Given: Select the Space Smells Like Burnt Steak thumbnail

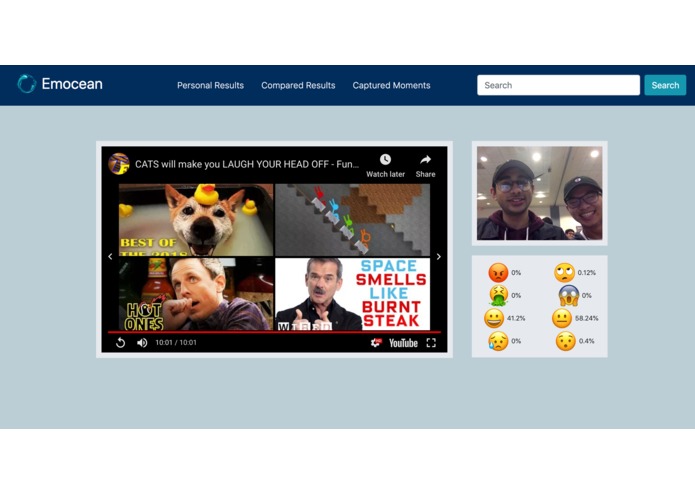Looking at the screenshot, I should 352,294.
